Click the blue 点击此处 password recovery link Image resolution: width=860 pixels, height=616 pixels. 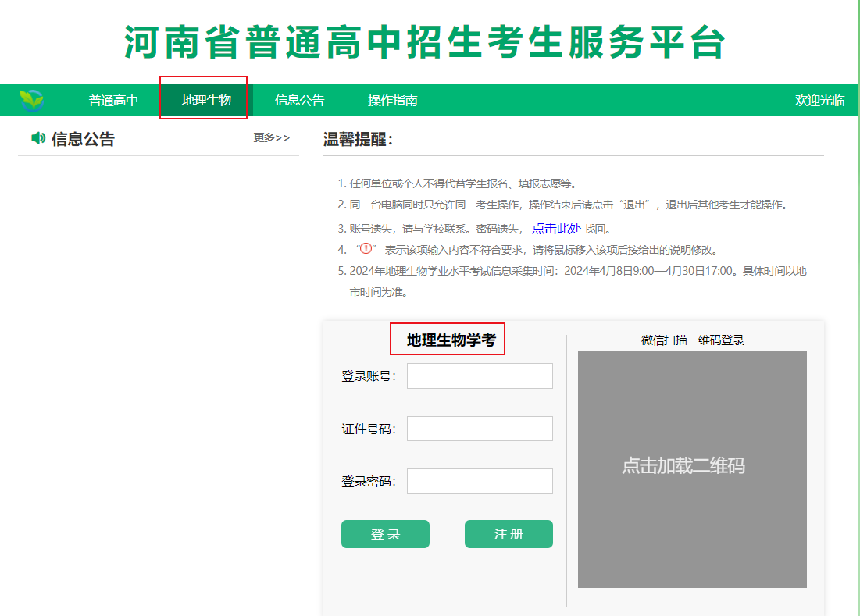pyautogui.click(x=556, y=228)
